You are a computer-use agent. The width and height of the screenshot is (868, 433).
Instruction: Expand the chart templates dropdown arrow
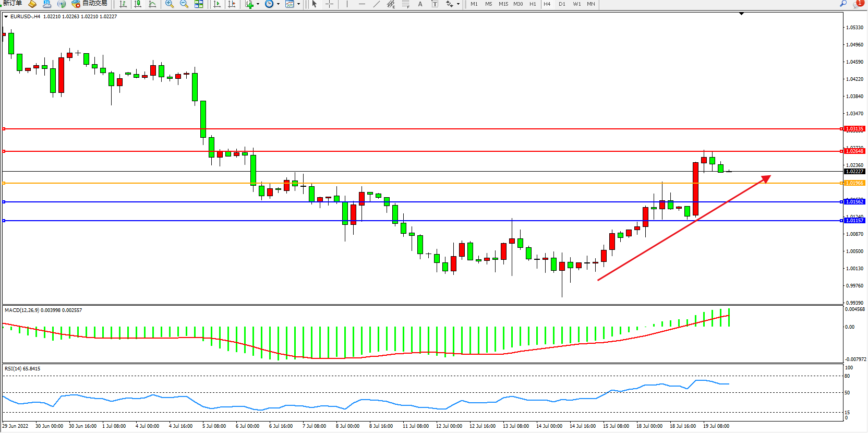tap(298, 4)
